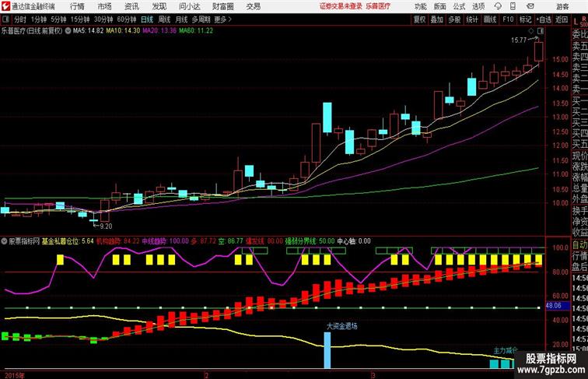Toggle the right info panel icon in chart corner
Screen dimensions: 588x379
[541, 31]
